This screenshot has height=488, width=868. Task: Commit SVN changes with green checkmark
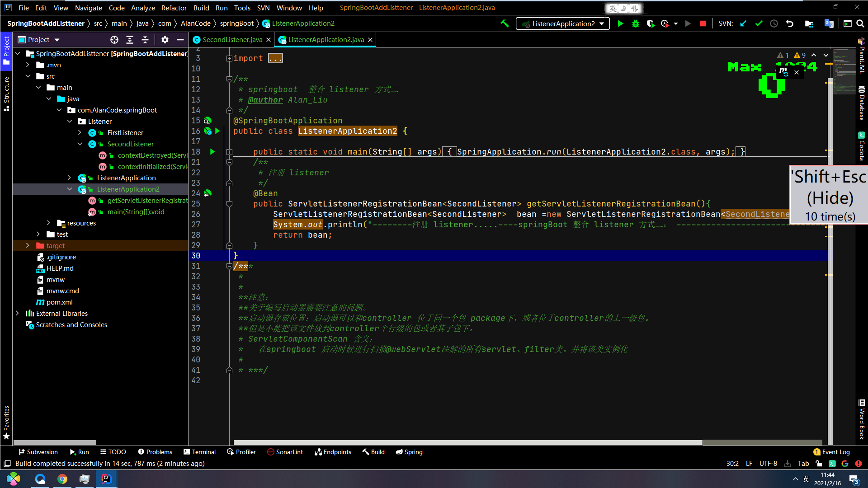click(x=759, y=23)
